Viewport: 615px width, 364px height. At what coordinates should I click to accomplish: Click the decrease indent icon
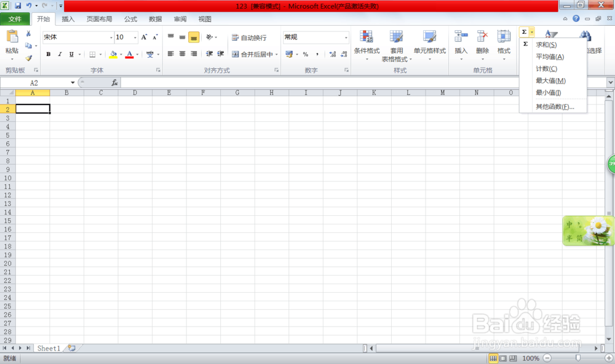coord(210,53)
